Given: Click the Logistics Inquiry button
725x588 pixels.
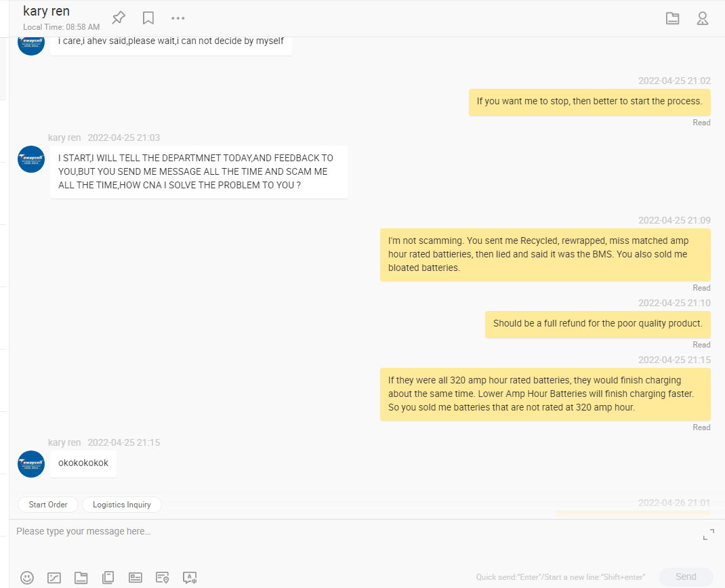Looking at the screenshot, I should tap(121, 504).
